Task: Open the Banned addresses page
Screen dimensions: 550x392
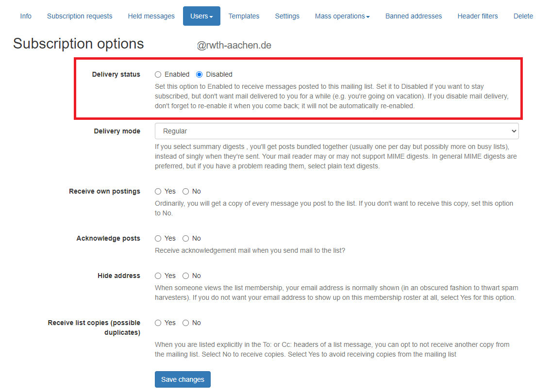Action: [x=414, y=16]
